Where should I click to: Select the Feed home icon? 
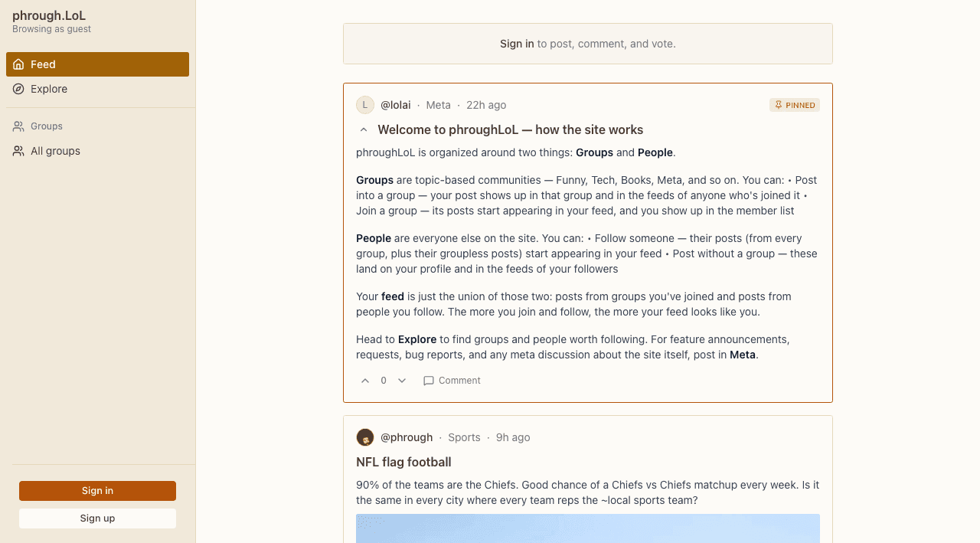click(x=18, y=64)
